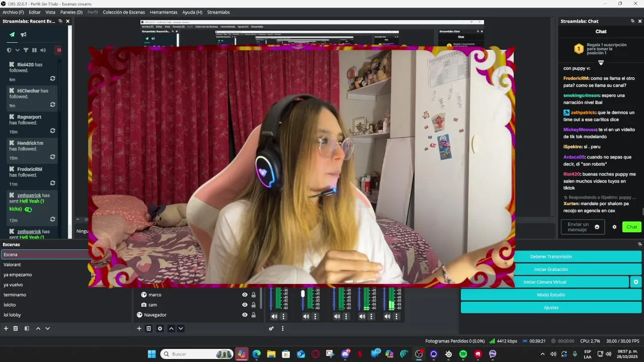Move the selected source down
The image size is (644, 362).
(181, 328)
